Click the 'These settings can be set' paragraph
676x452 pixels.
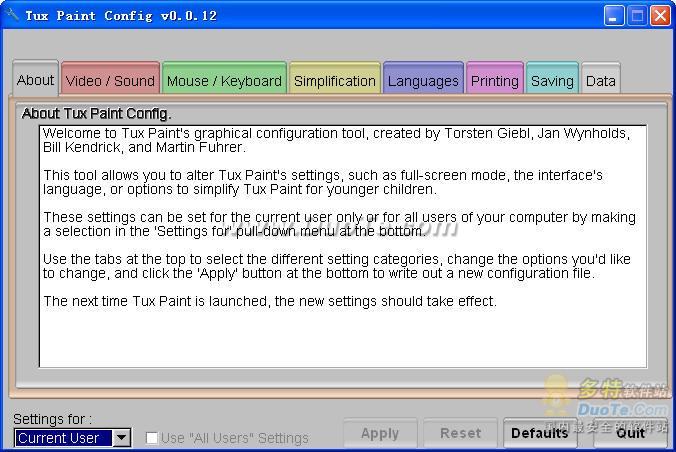pos(339,224)
